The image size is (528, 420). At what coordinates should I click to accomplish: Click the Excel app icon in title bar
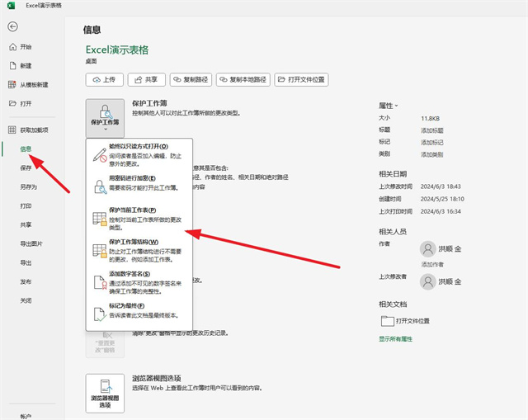point(11,6)
